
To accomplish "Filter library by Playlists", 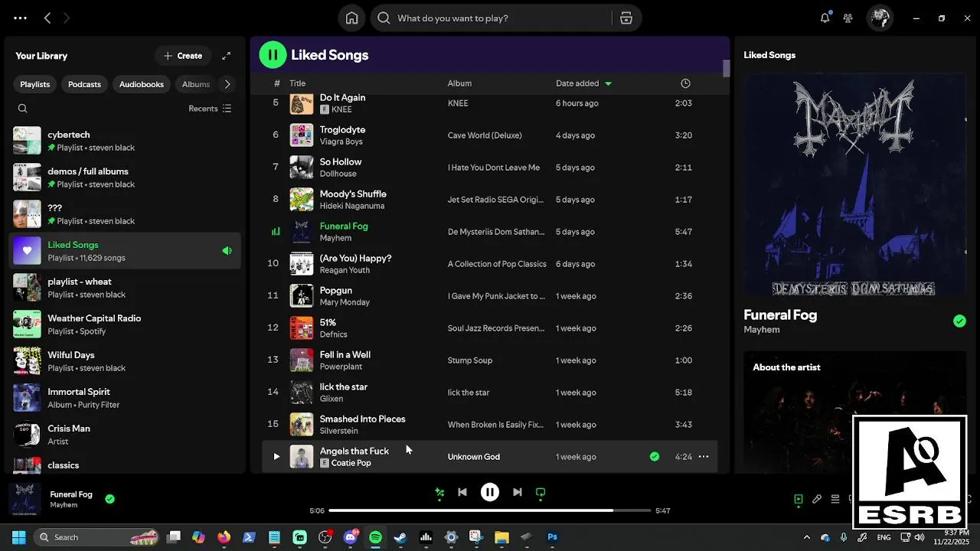I will click(35, 84).
